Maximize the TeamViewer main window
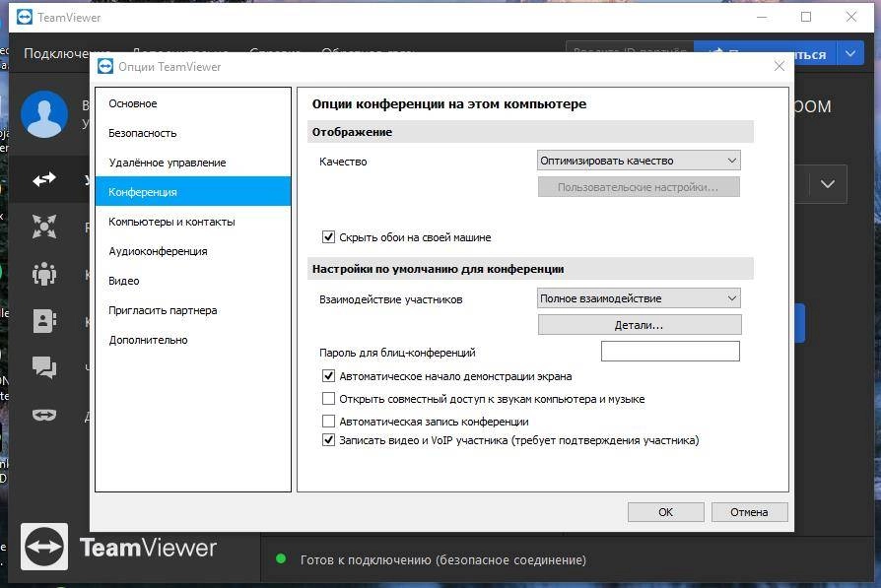This screenshot has width=881, height=588. [x=806, y=17]
